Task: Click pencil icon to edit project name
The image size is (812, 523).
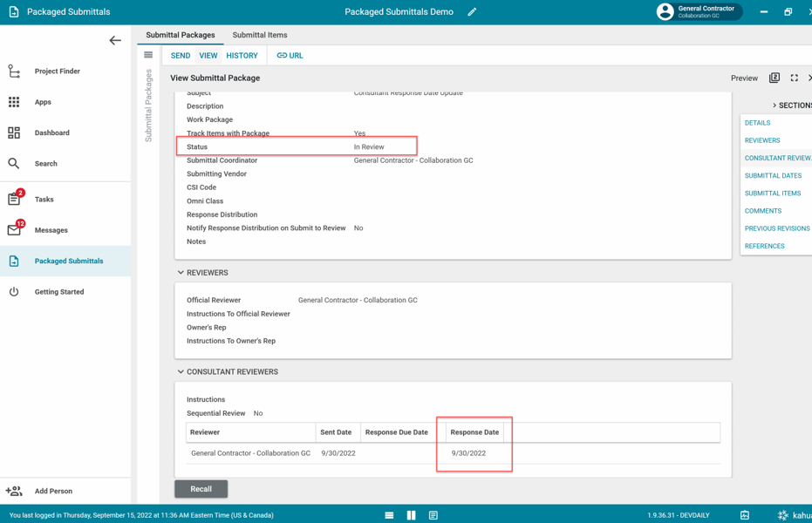Action: point(472,12)
